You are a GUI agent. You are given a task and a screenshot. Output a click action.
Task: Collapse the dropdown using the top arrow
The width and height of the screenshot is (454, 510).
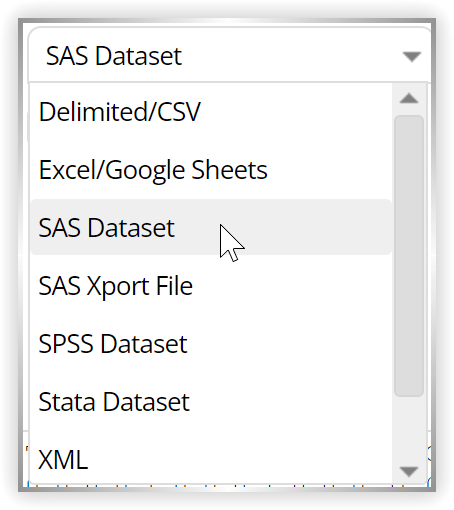(x=412, y=56)
